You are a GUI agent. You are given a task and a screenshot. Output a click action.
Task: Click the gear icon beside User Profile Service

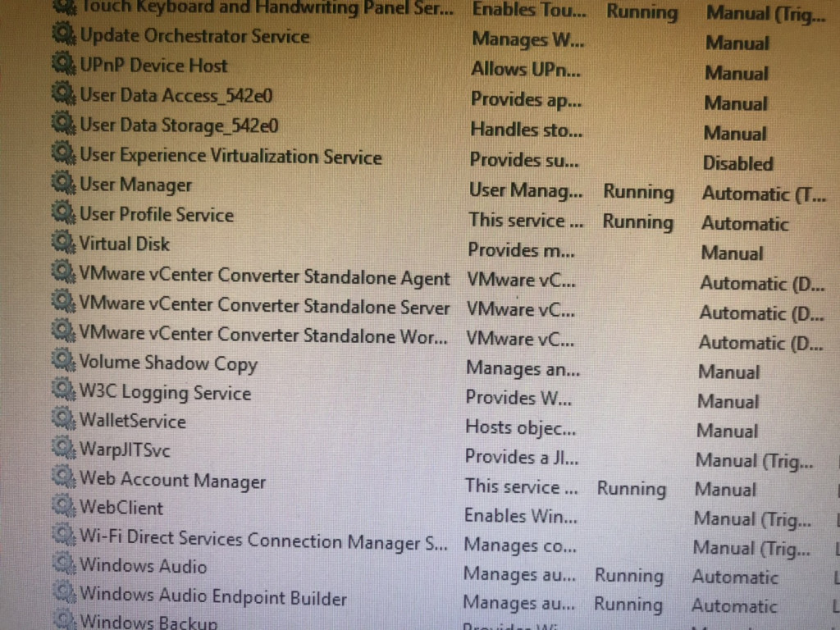pyautogui.click(x=64, y=212)
